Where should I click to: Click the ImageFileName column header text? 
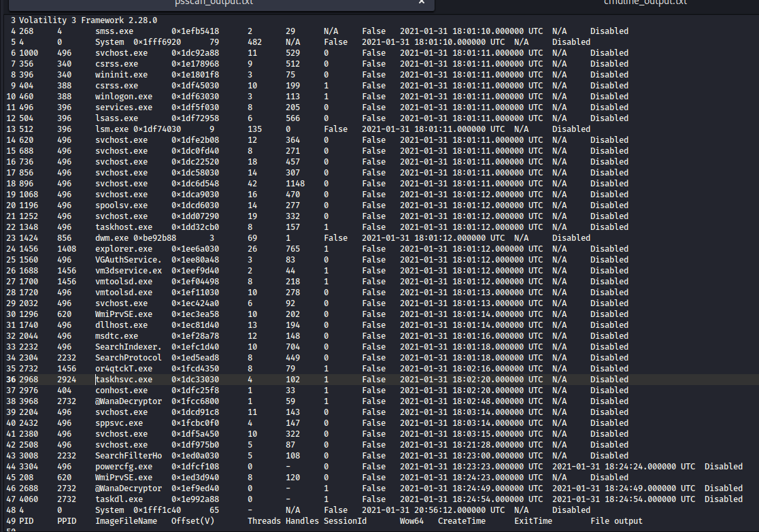[x=126, y=520]
